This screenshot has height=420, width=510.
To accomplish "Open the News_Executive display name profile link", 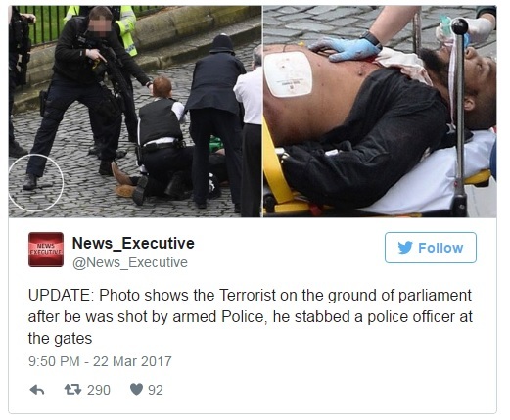I will tap(133, 243).
